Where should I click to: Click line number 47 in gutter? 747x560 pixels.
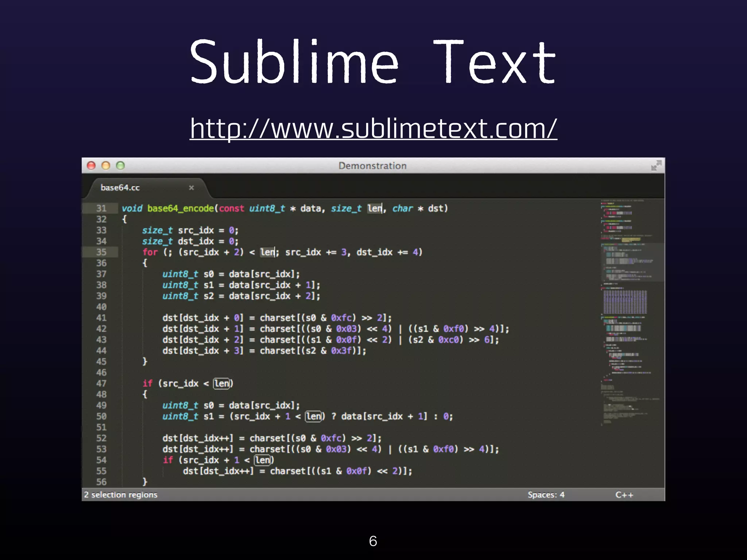pos(101,383)
